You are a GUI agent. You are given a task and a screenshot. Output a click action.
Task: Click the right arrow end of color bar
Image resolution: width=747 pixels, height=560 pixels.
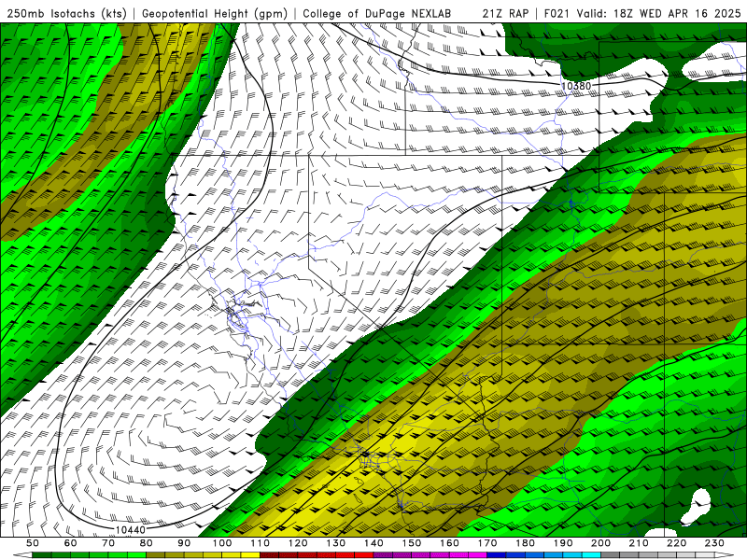(x=725, y=555)
